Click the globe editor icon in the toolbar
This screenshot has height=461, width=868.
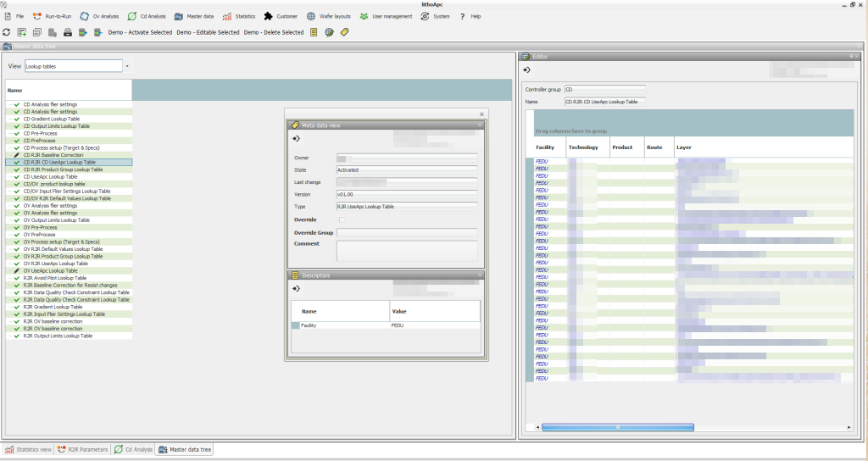point(329,33)
